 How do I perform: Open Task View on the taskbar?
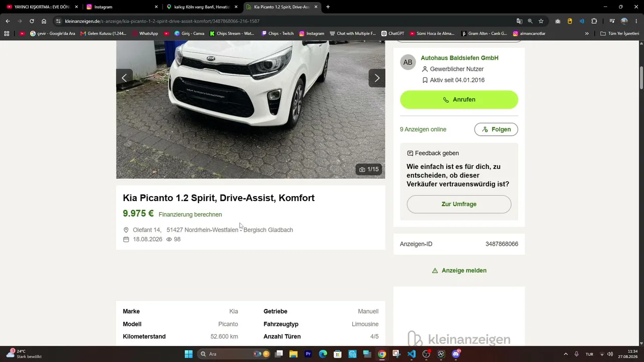pyautogui.click(x=279, y=354)
